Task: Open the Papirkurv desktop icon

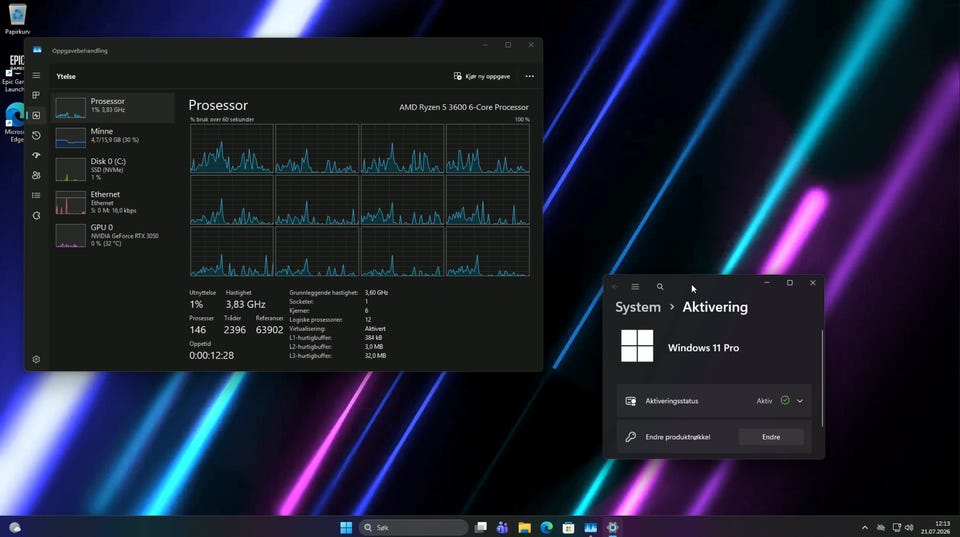Action: 17,18
